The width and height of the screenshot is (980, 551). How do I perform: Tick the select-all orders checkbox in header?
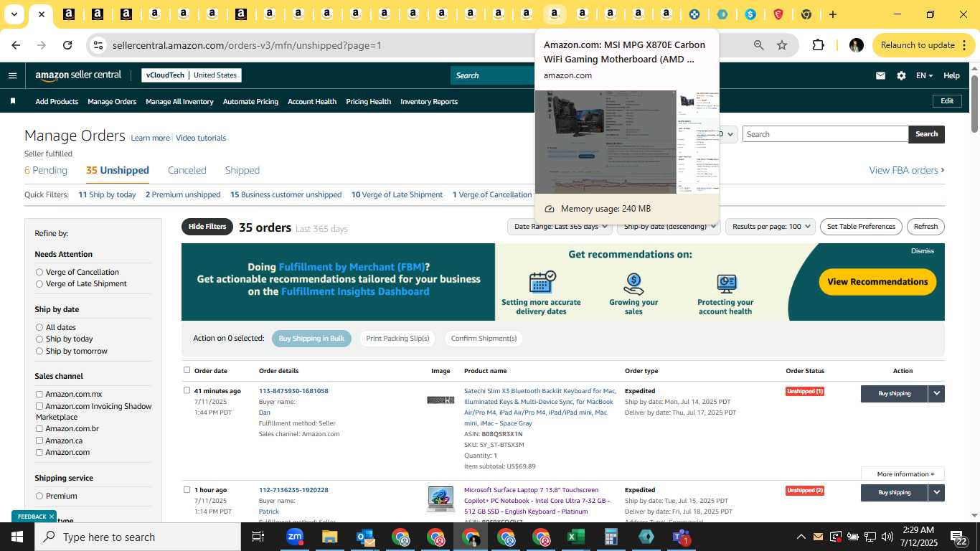click(x=187, y=370)
